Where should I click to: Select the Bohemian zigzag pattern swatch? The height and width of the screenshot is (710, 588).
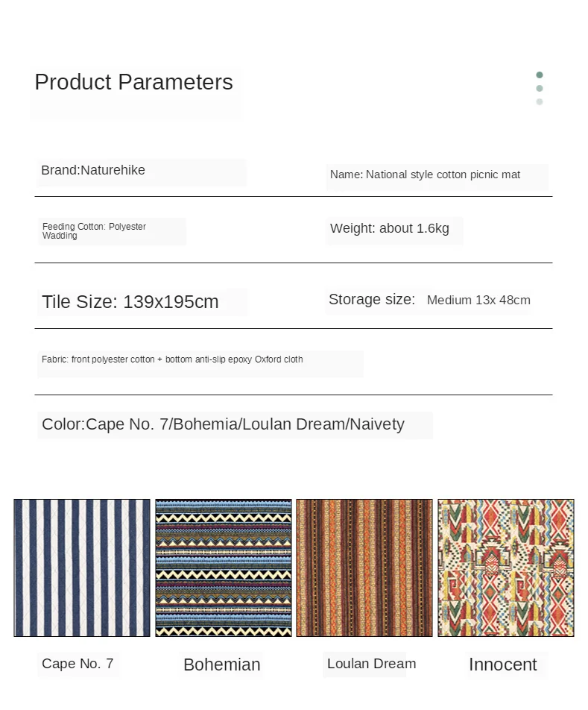[224, 568]
